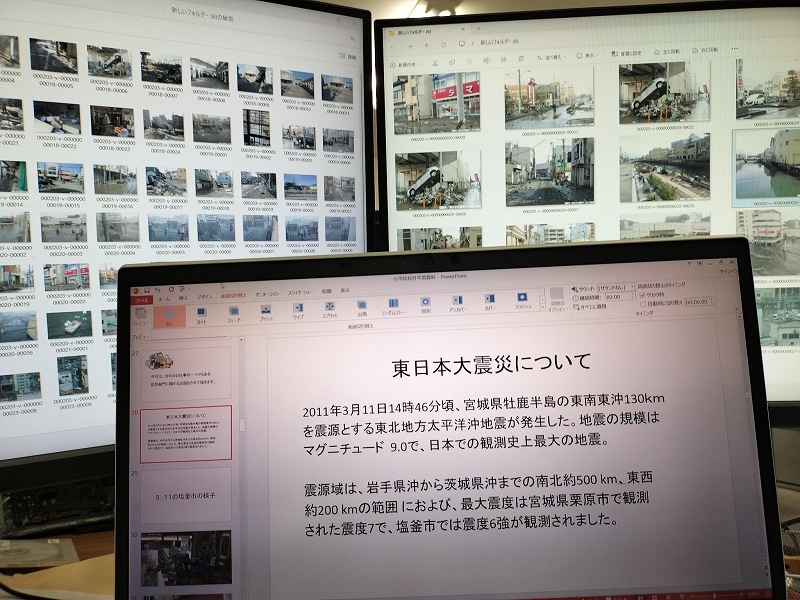Apply the フェード (Fade) transition

pyautogui.click(x=234, y=316)
